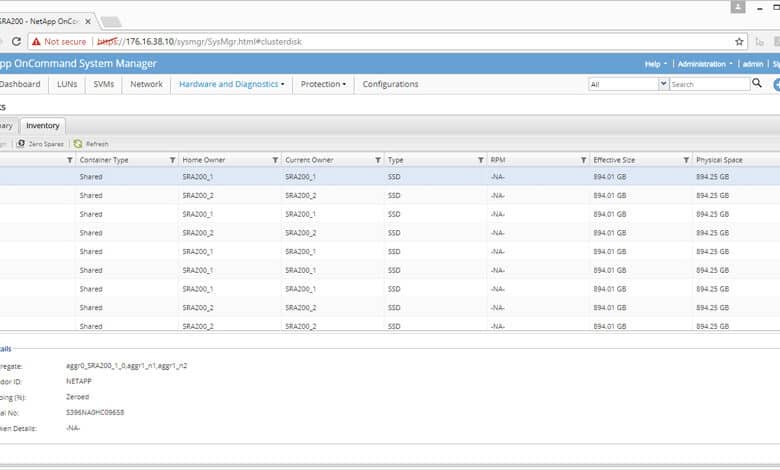
Task: Click the admin user link
Action: click(x=753, y=64)
